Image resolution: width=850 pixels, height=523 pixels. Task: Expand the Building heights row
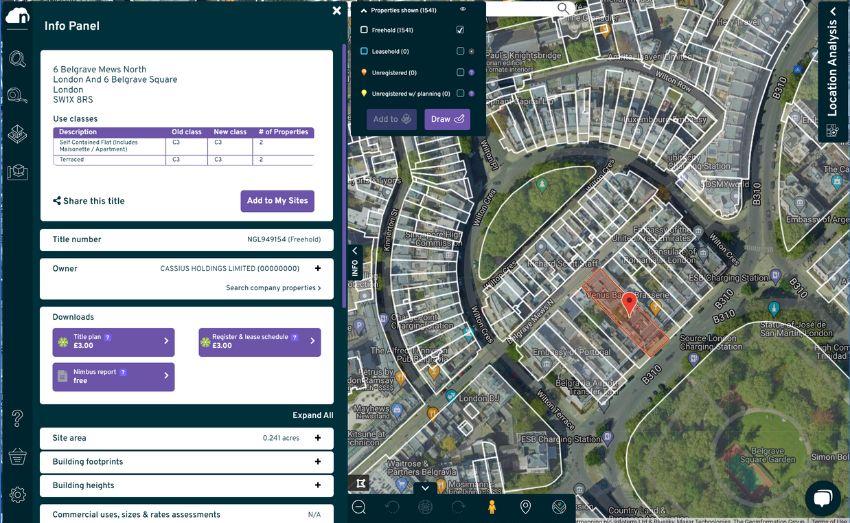point(186,486)
